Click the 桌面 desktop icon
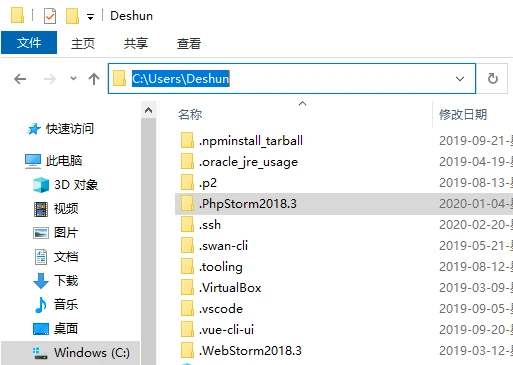This screenshot has height=365, width=513. (x=41, y=329)
